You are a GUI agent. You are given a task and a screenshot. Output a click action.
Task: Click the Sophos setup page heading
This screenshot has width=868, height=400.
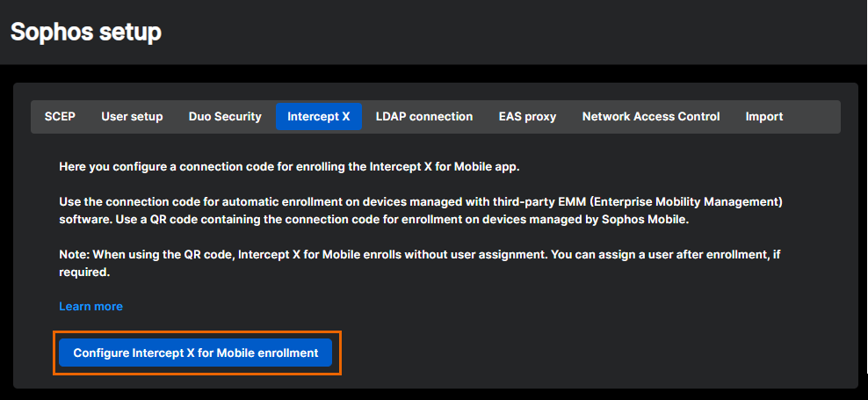tap(86, 33)
